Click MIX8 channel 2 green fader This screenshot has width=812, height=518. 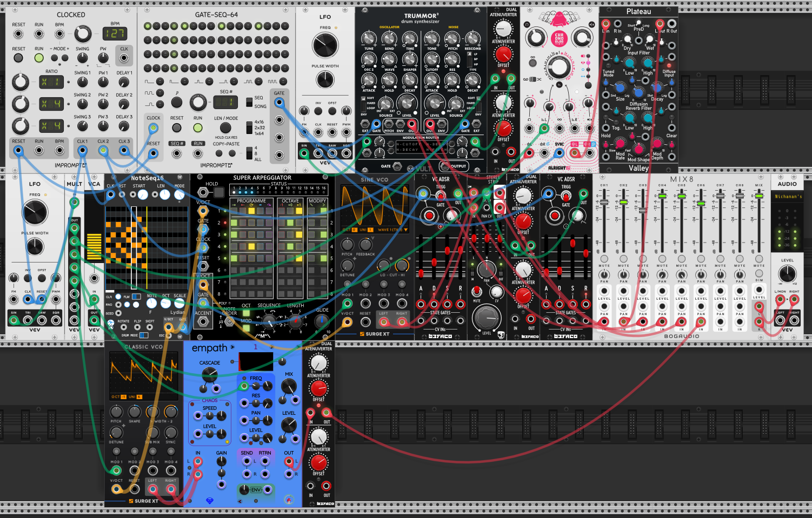click(623, 202)
